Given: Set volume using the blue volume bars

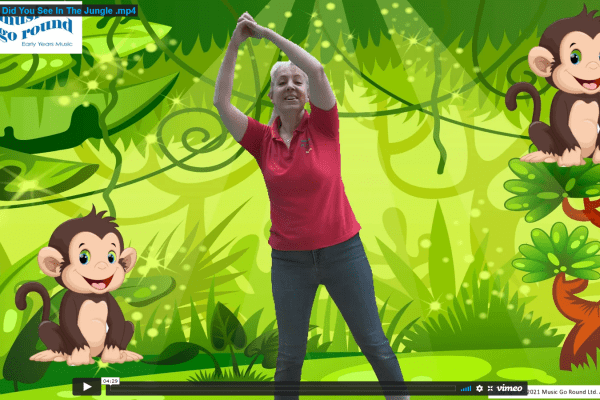Looking at the screenshot, I should click(x=466, y=387).
